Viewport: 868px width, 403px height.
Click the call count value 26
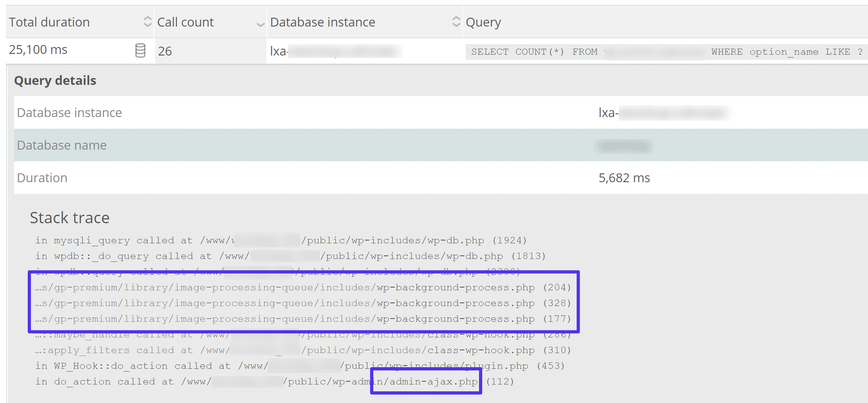165,51
